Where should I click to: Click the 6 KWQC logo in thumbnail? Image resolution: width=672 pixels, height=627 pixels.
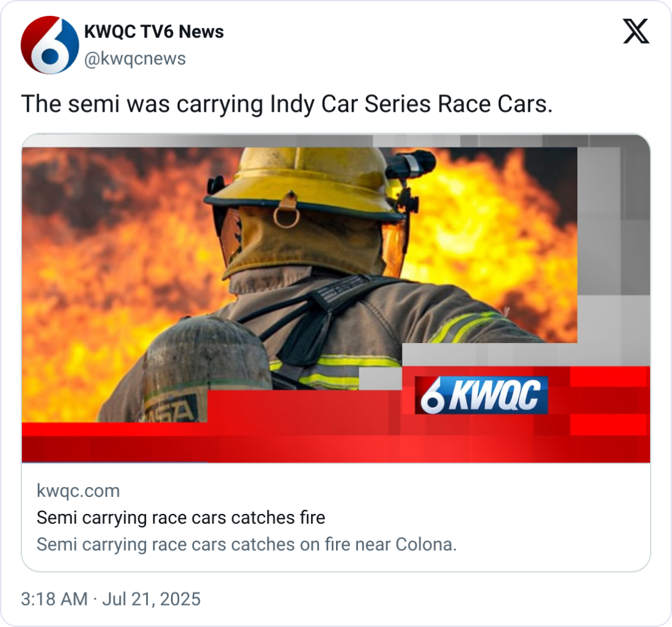point(481,395)
